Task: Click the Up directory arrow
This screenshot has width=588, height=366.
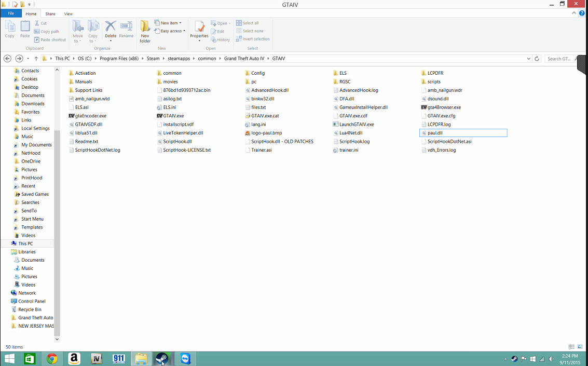Action: pos(36,59)
